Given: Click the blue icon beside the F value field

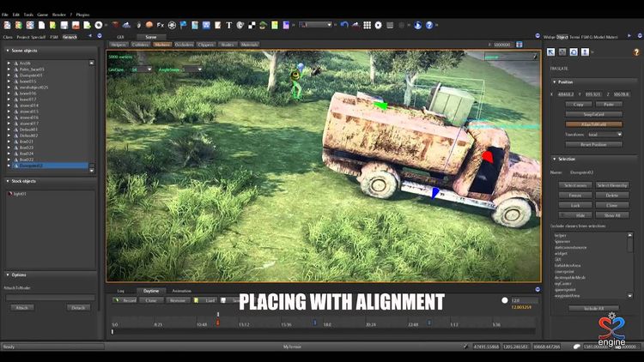Looking at the screenshot, I should click(519, 45).
